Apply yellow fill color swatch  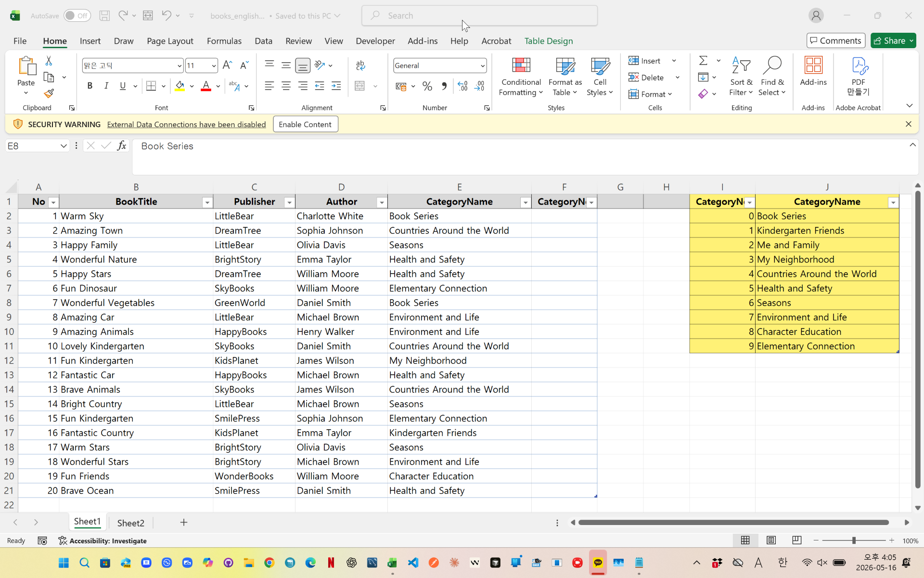pos(180,86)
